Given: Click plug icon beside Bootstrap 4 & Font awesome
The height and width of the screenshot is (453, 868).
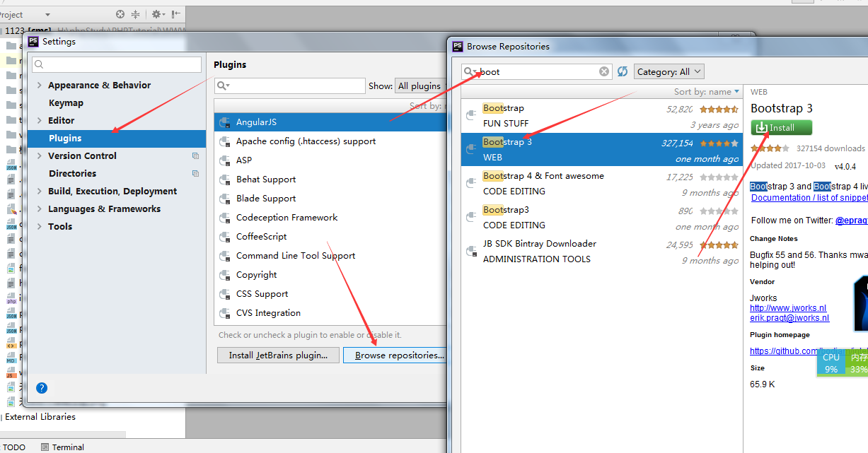Looking at the screenshot, I should [x=471, y=183].
